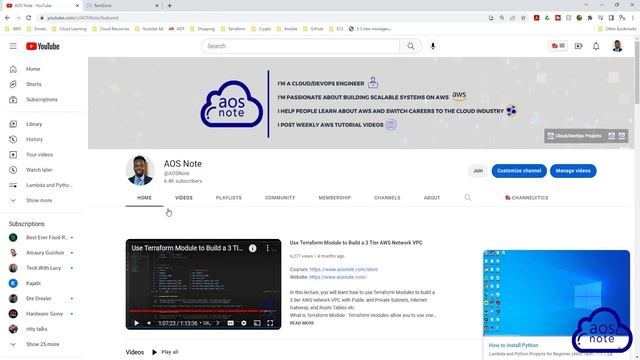The width and height of the screenshot is (640, 360).
Task: Go back in browser
Action: 7,18
